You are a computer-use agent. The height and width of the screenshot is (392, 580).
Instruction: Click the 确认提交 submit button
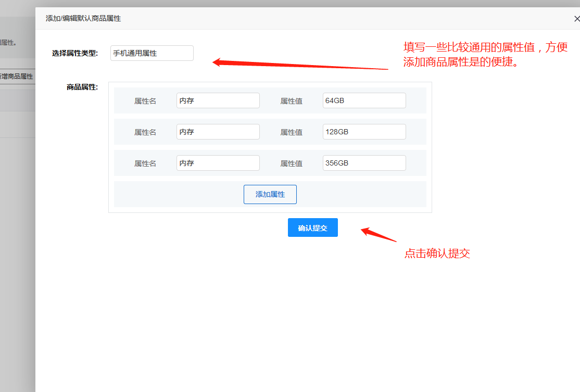coord(312,227)
